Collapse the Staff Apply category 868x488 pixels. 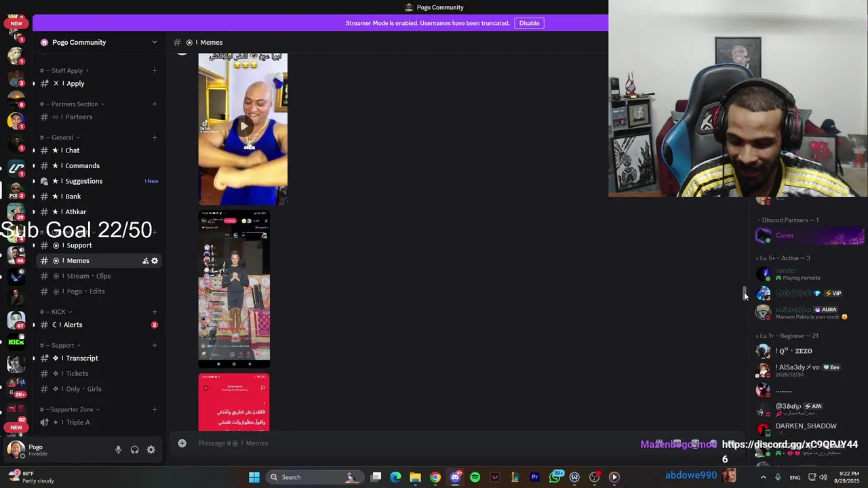click(64, 70)
